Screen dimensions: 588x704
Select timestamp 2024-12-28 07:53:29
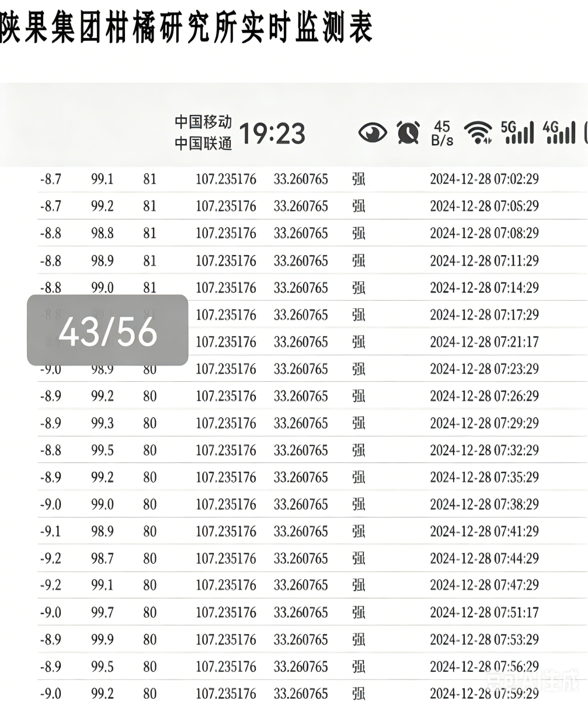(484, 640)
